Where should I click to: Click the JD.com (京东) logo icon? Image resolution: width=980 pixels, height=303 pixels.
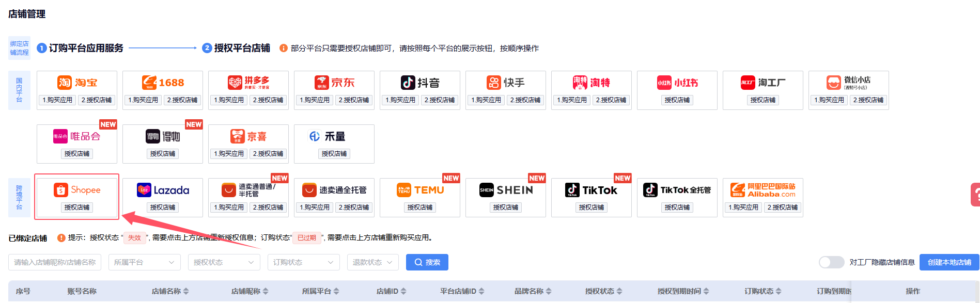(322, 83)
